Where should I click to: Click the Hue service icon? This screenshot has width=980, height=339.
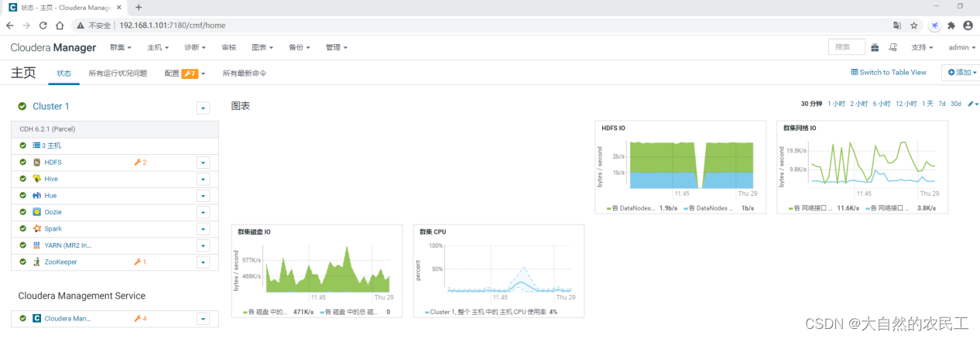coord(36,196)
